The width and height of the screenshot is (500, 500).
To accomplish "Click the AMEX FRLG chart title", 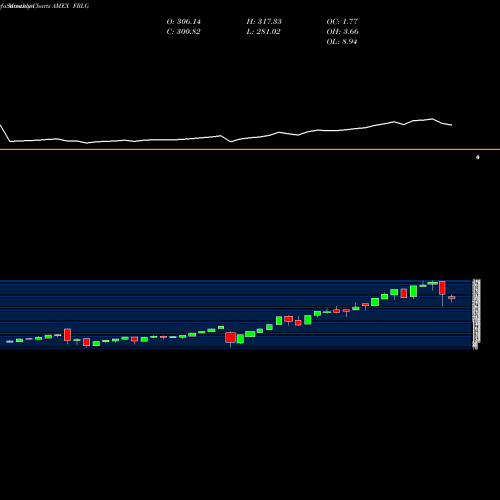I will (71, 6).
